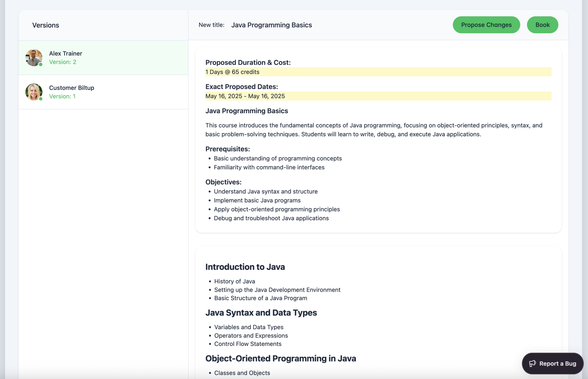Click the Versions panel header

(46, 25)
